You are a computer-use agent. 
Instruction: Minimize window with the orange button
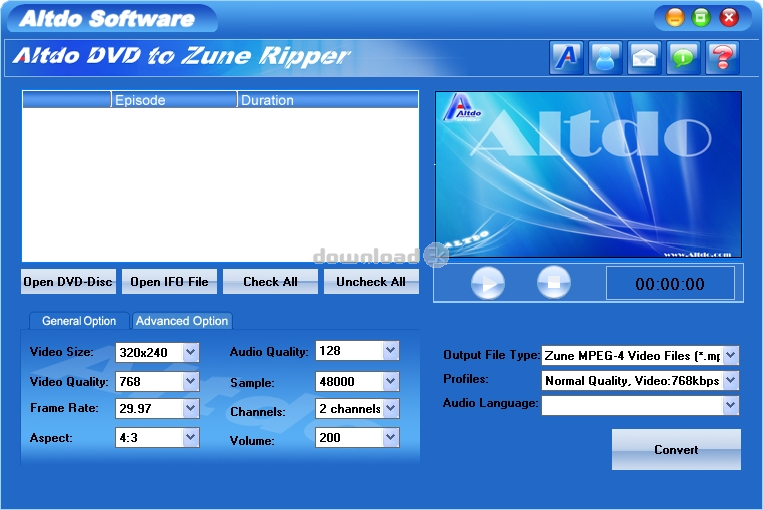674,18
